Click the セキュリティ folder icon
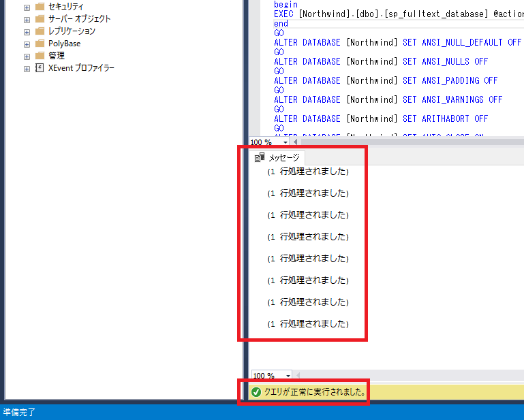 pos(40,7)
